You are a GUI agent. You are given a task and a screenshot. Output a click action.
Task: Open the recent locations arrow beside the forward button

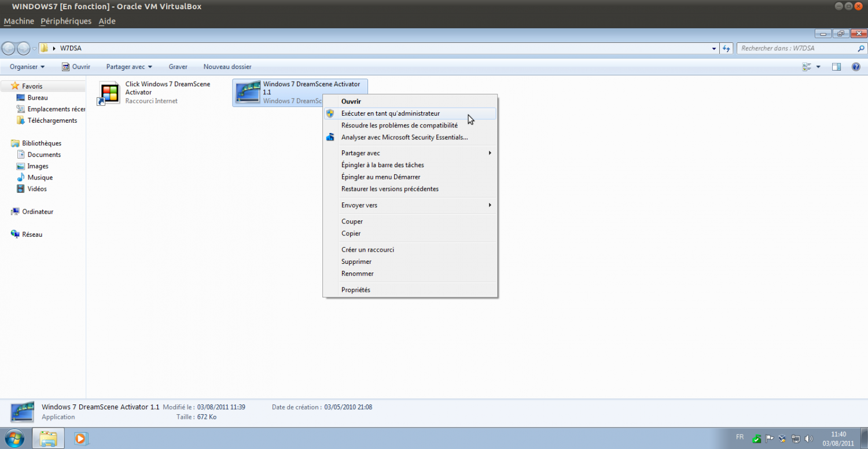34,49
